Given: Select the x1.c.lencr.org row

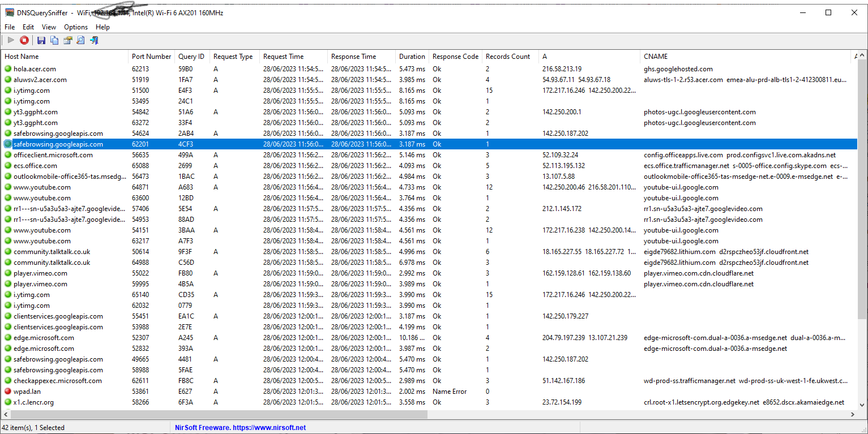Looking at the screenshot, I should pos(33,402).
